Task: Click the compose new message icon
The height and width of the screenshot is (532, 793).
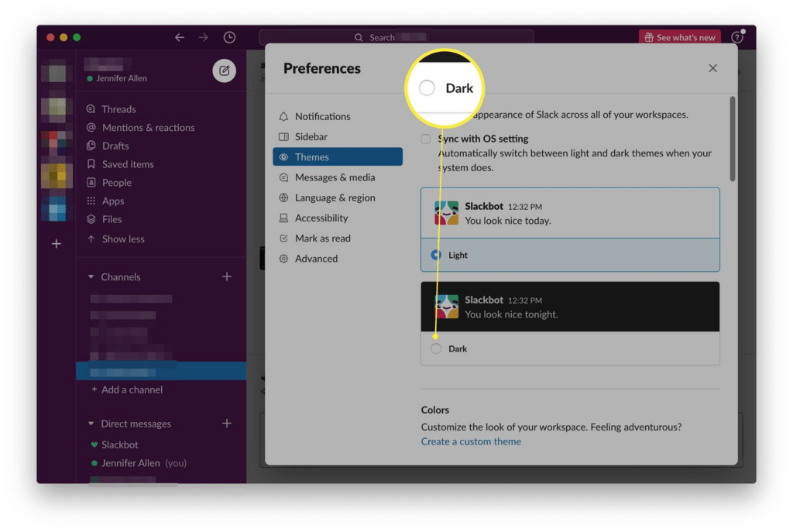Action: [224, 70]
